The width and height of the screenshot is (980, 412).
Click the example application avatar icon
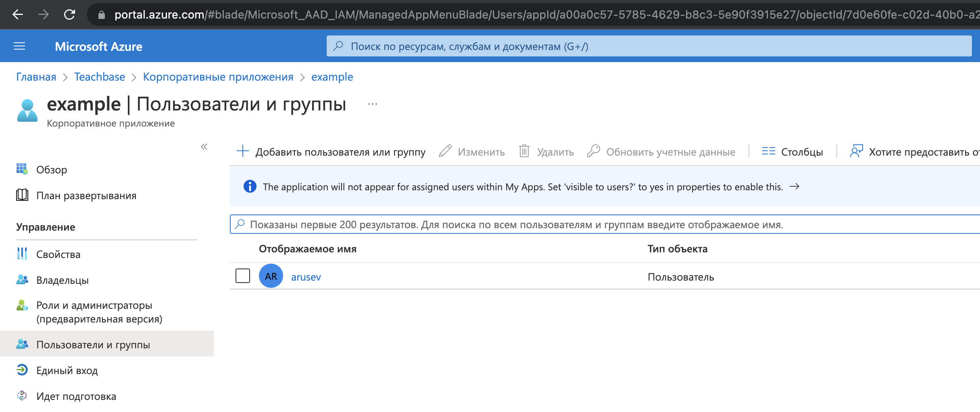(x=27, y=110)
